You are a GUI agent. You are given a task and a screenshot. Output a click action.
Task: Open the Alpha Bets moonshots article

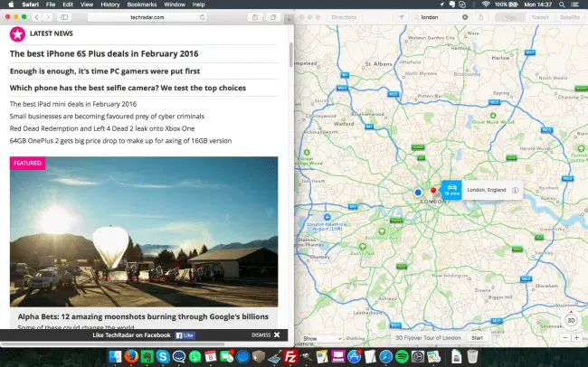143,316
